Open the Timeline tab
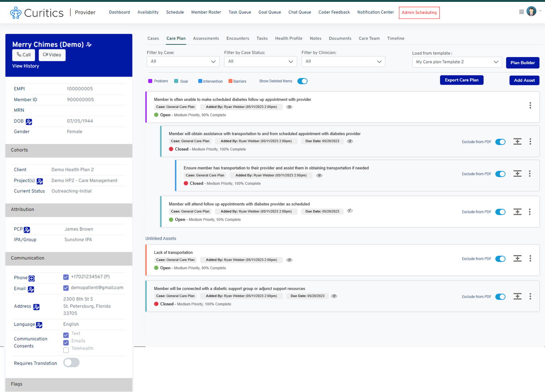 pyautogui.click(x=396, y=38)
